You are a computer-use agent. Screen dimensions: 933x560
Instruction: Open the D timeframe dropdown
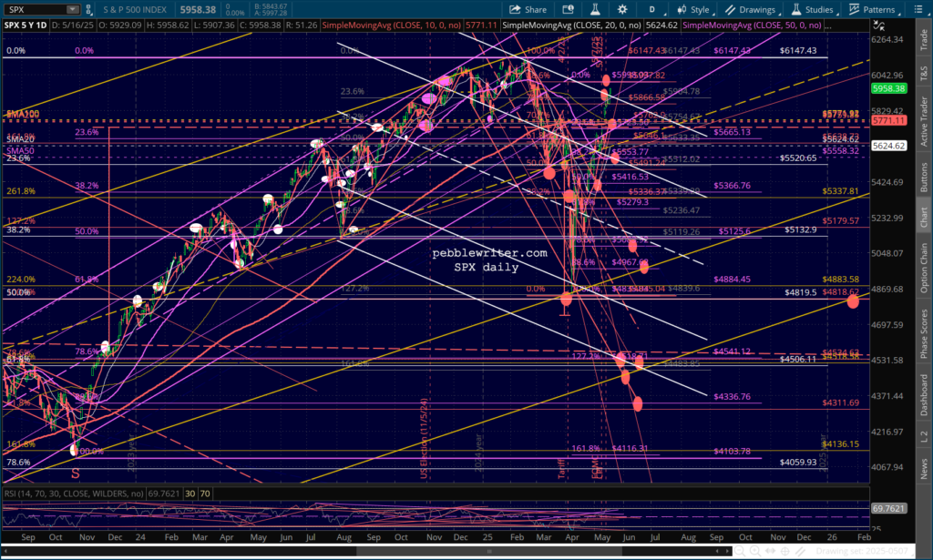pos(651,9)
